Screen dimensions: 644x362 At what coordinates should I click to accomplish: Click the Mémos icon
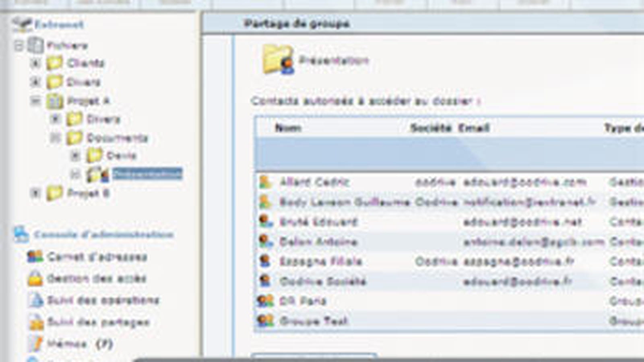point(36,344)
